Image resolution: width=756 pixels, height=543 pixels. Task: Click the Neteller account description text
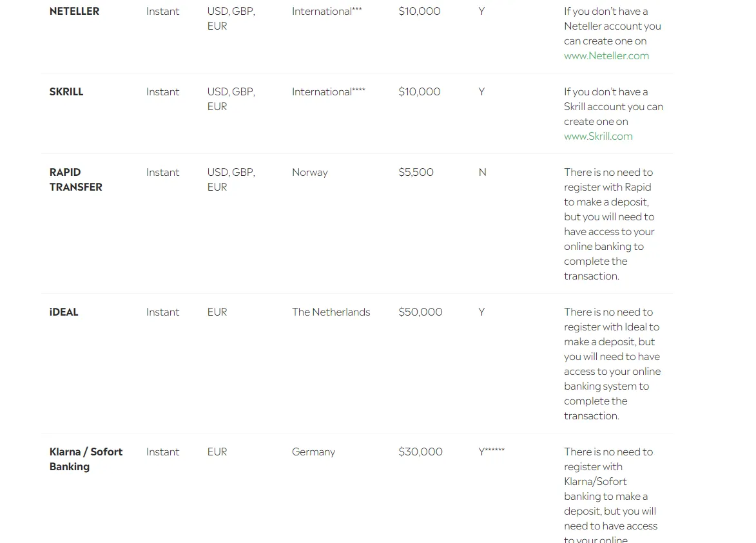coord(612,33)
